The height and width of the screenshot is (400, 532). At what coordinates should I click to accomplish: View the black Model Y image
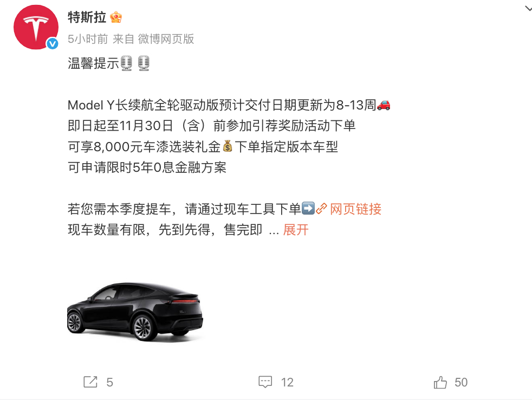135,312
